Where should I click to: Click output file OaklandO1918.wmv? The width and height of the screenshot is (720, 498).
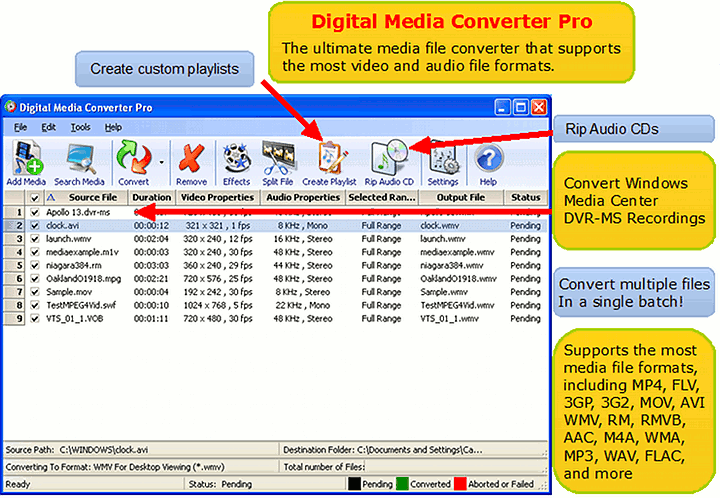point(458,279)
